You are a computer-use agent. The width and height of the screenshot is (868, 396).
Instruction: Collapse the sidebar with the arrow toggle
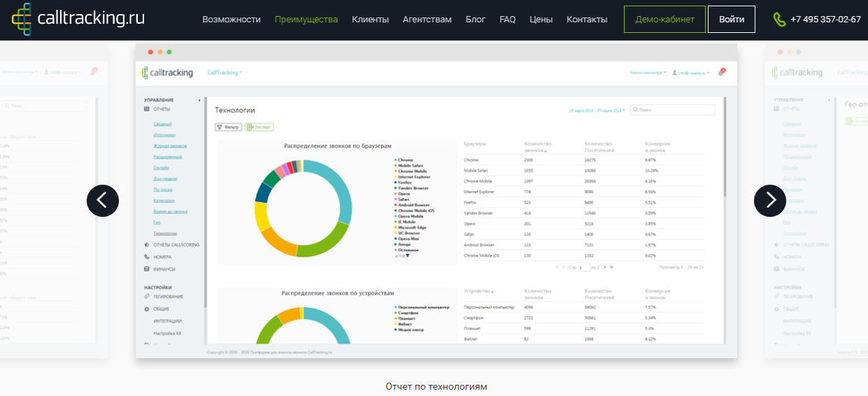click(x=199, y=101)
